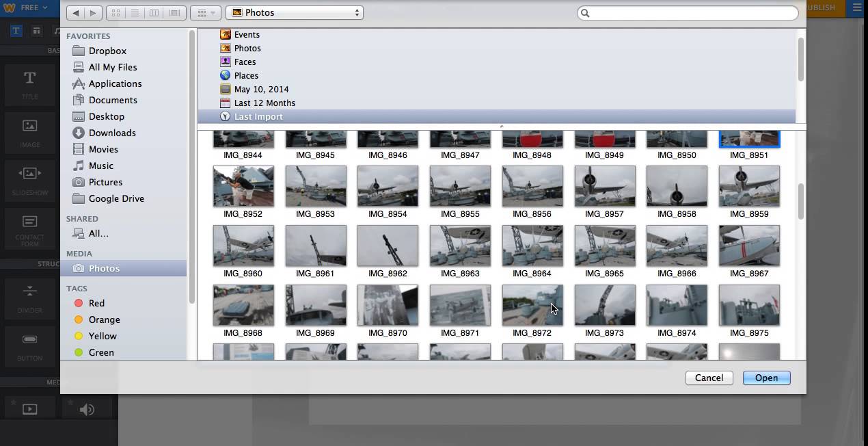Select Image element in Weebly sidebar
Viewport: 868px width, 446px height.
coord(29,132)
